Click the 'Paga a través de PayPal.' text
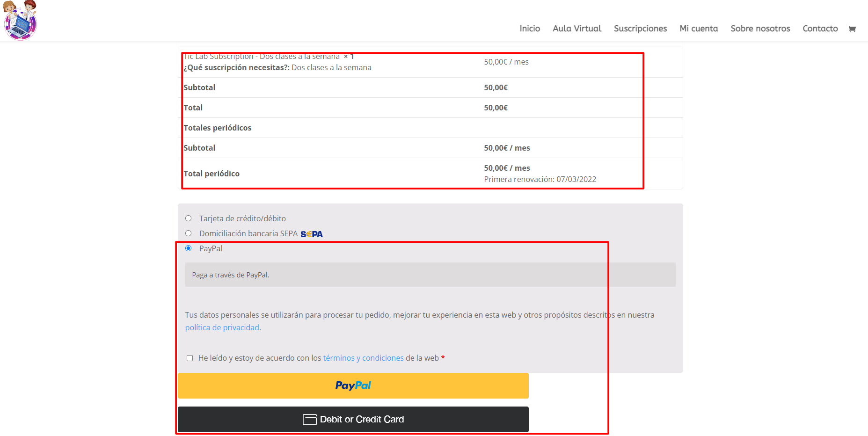This screenshot has width=868, height=436. click(x=231, y=275)
